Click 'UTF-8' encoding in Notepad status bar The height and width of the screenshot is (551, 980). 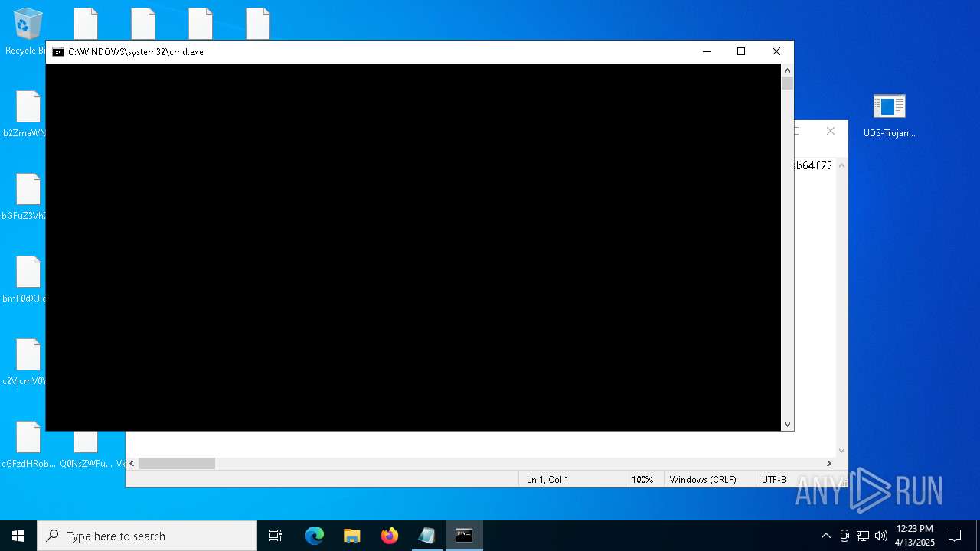tap(773, 480)
